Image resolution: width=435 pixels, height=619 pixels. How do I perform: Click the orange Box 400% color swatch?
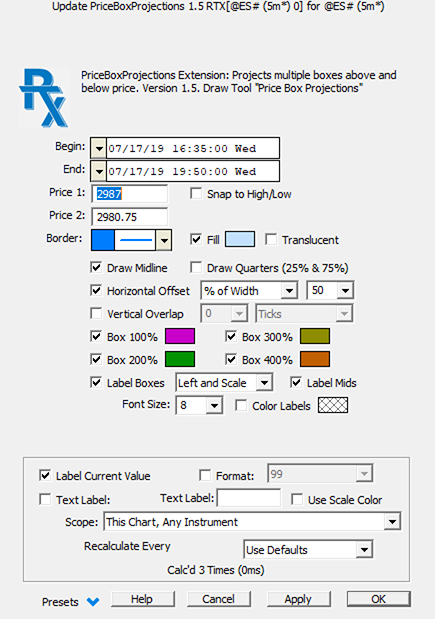(315, 359)
